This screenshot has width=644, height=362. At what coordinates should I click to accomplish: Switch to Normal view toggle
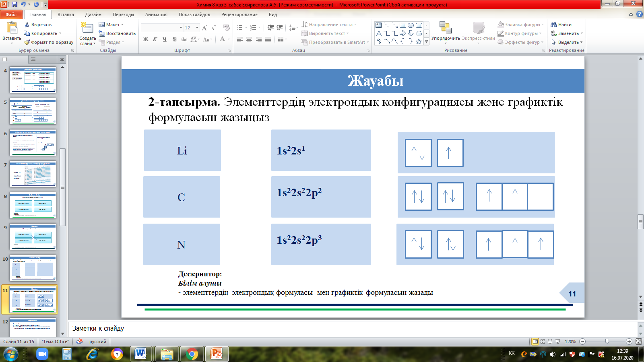click(535, 341)
